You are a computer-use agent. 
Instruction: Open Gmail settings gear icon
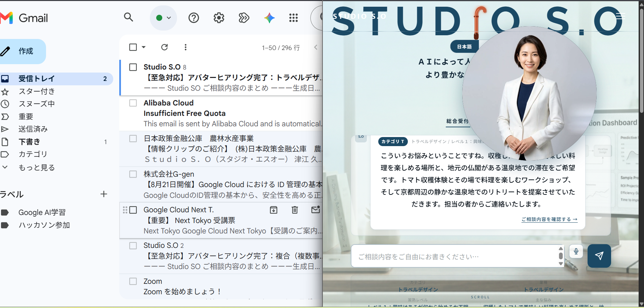tap(219, 18)
